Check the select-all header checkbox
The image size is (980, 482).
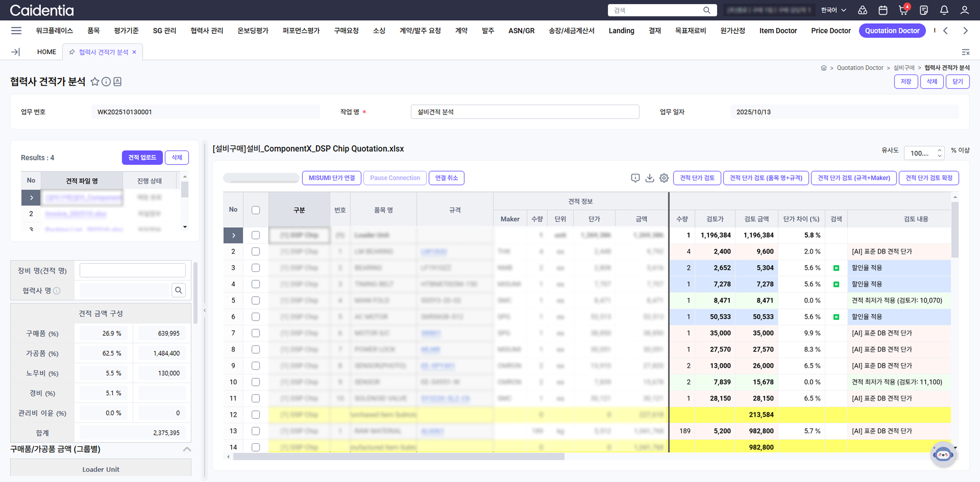(x=256, y=210)
